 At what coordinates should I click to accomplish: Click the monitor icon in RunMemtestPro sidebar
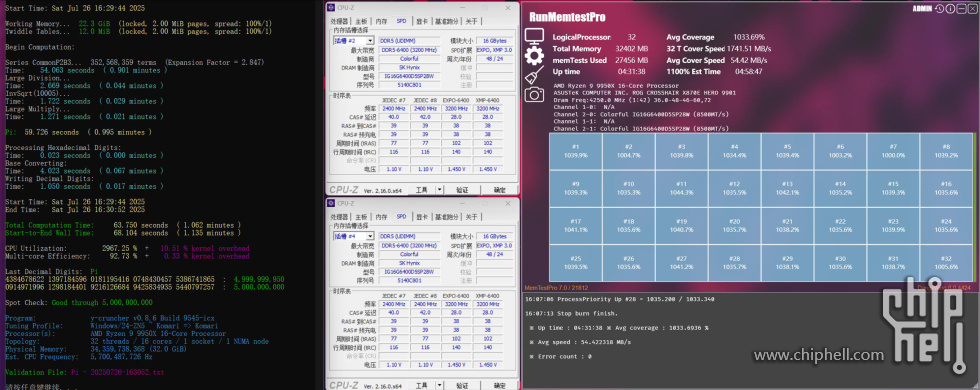(x=534, y=36)
